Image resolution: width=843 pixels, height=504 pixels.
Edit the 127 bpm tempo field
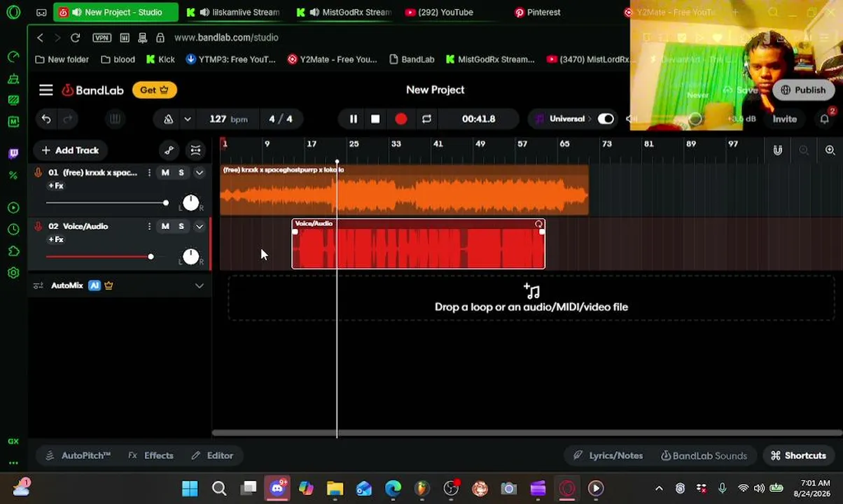point(228,119)
